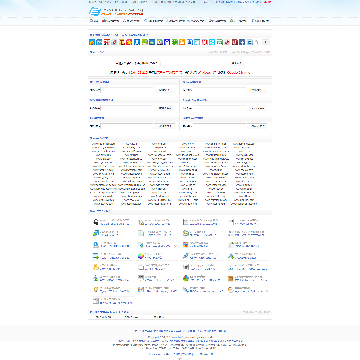The height and width of the screenshot is (360, 360).
Task: Open the rainbow color wheel tool icon
Action: [x=141, y=256]
